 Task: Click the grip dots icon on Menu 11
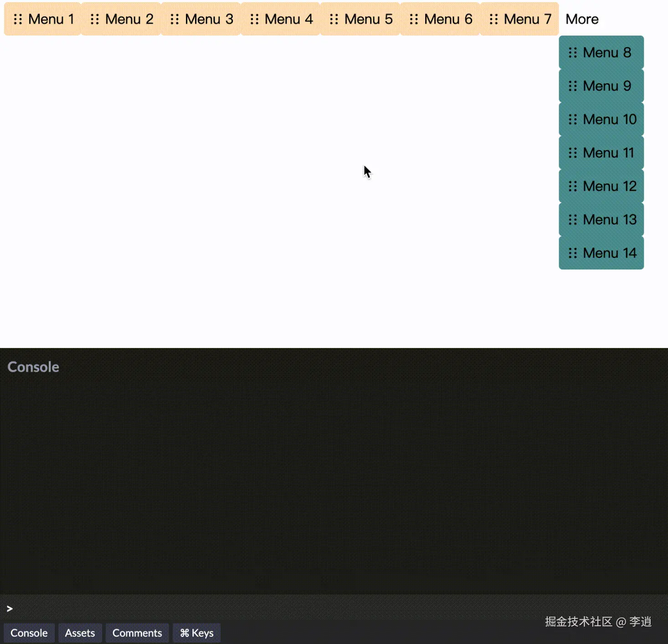pyautogui.click(x=573, y=153)
